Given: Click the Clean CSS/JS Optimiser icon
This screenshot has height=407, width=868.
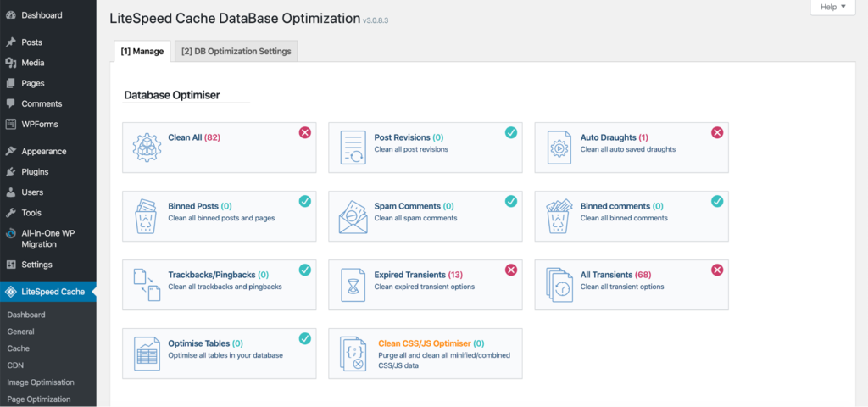Looking at the screenshot, I should pos(353,354).
